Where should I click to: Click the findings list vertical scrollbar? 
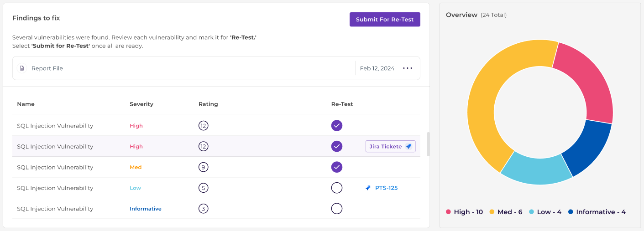point(428,144)
